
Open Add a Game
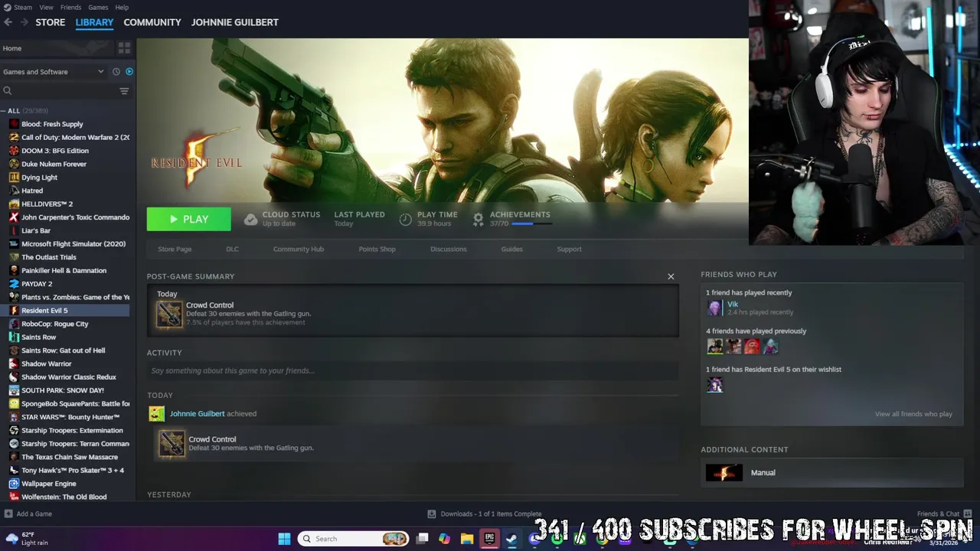[x=28, y=514]
